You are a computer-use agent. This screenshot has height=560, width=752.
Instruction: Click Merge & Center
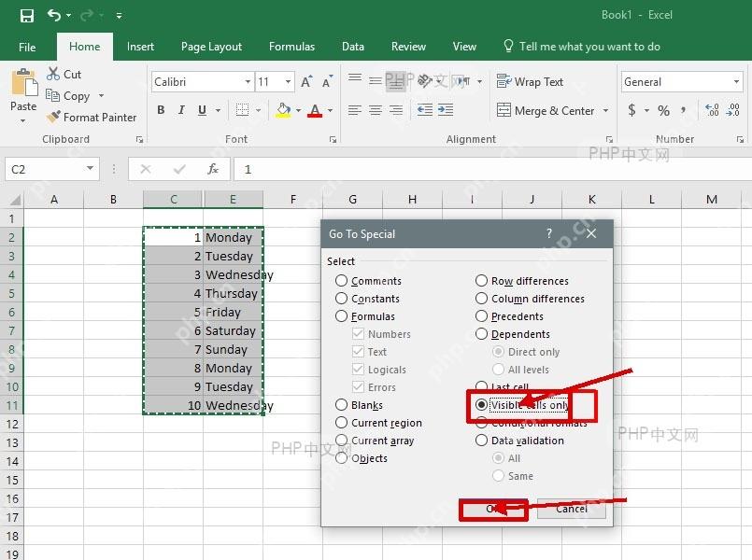pos(546,111)
